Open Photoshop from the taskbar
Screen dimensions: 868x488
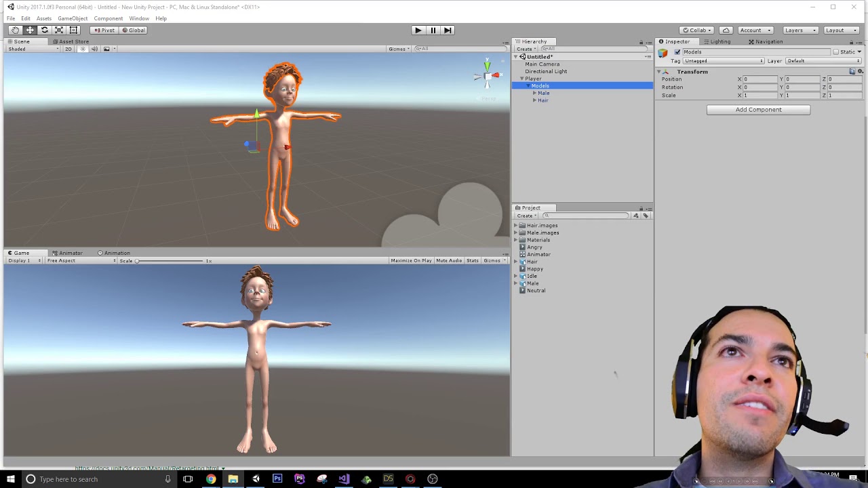click(x=277, y=479)
